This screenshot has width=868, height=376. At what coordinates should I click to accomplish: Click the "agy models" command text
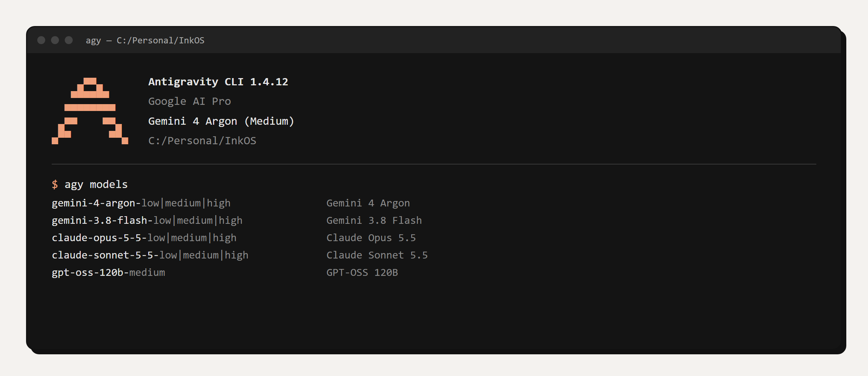click(96, 185)
